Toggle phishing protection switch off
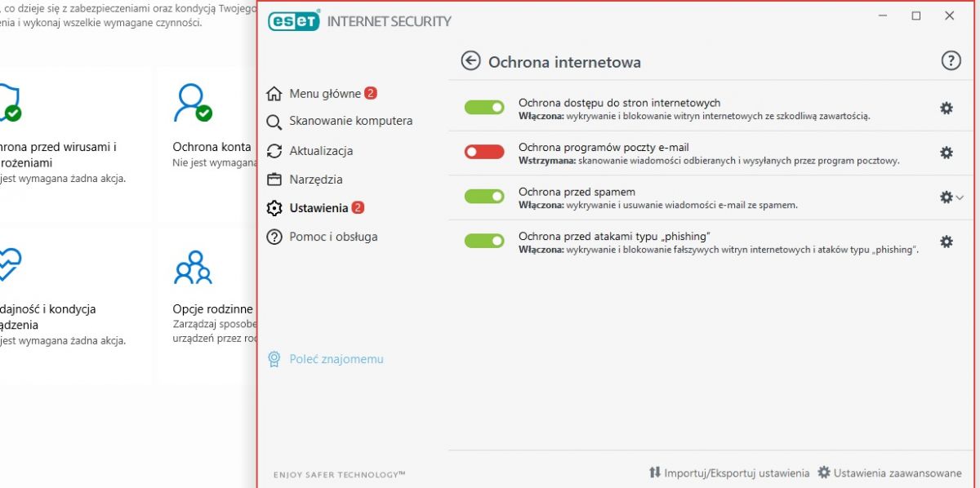This screenshot has height=488, width=980. [x=484, y=241]
